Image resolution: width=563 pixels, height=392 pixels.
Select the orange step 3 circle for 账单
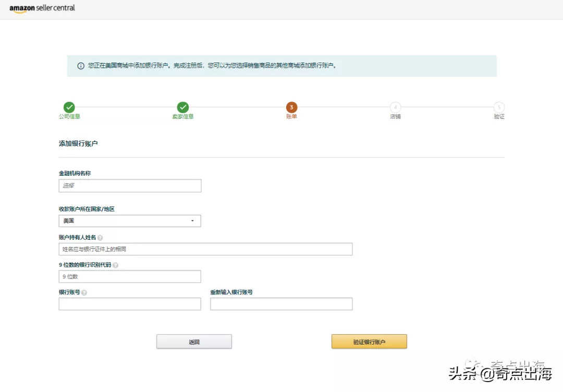pos(291,107)
